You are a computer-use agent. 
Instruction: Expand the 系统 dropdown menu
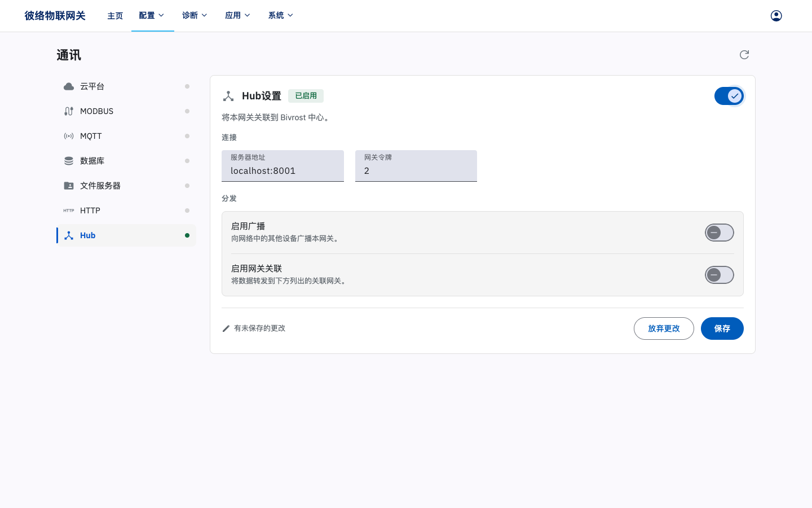(x=280, y=15)
